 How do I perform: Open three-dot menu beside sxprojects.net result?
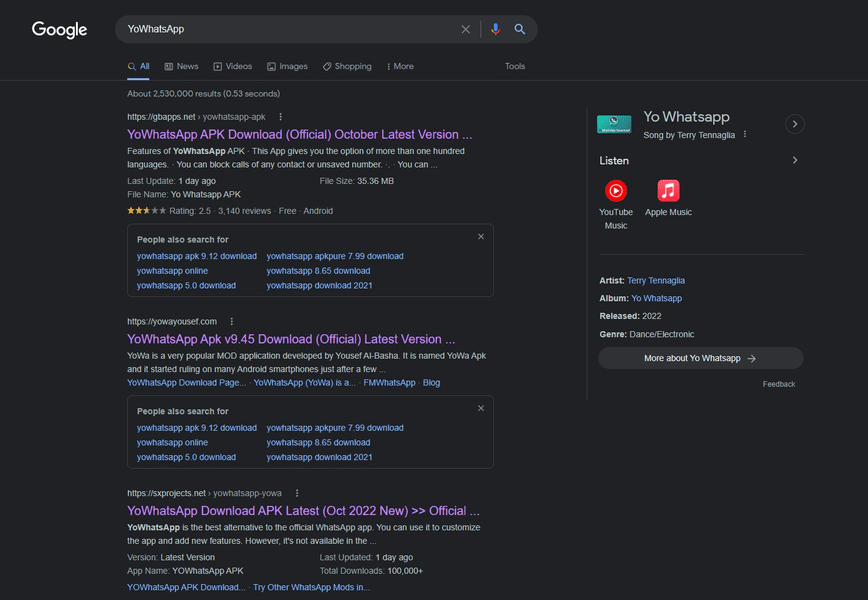click(297, 493)
